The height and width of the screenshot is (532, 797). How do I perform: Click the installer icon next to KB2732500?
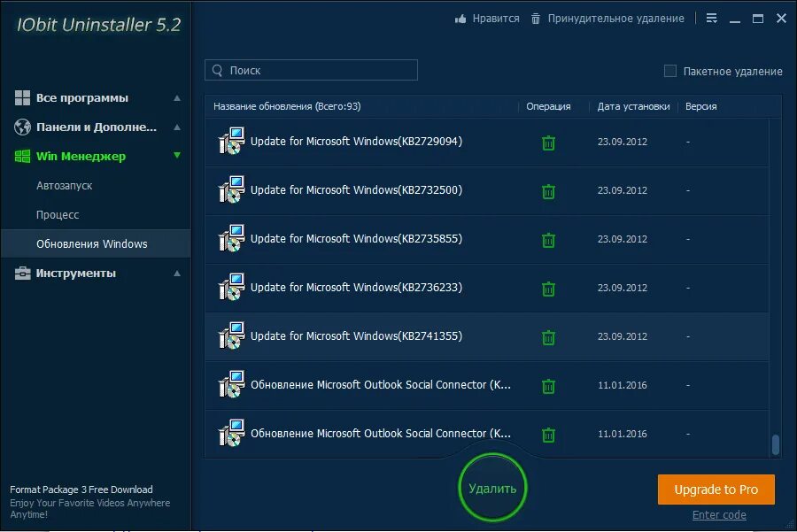click(232, 189)
